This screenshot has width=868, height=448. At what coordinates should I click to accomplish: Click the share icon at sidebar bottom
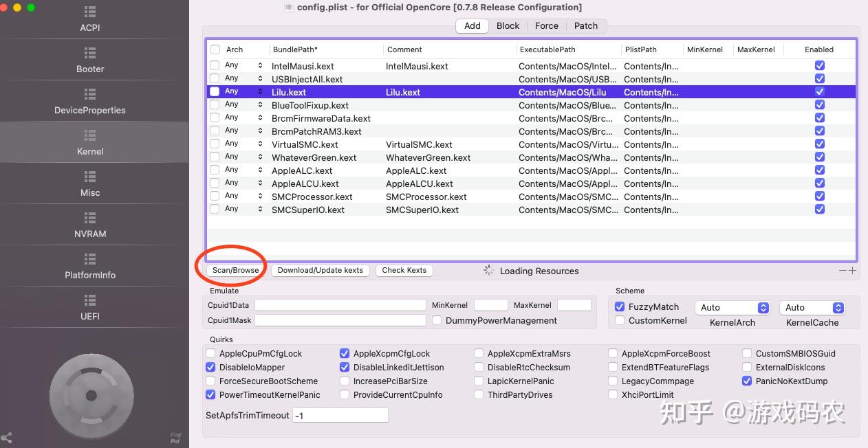click(x=6, y=437)
